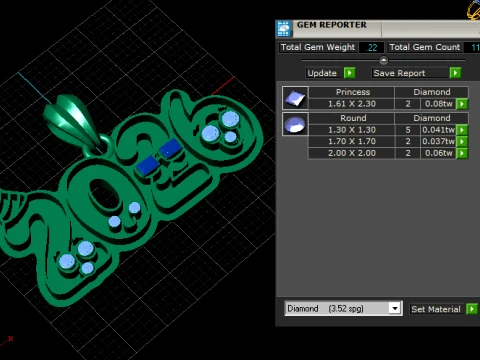The image size is (480, 360).
Task: Click the 0.06tw weight cell
Action: (x=438, y=153)
